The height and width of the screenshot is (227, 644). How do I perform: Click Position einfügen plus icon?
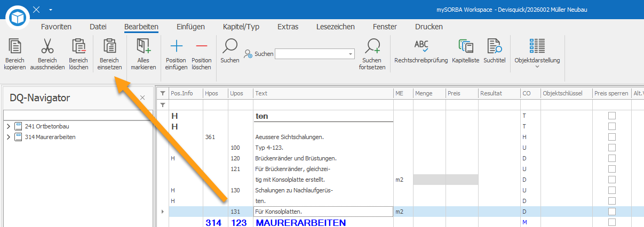(176, 46)
